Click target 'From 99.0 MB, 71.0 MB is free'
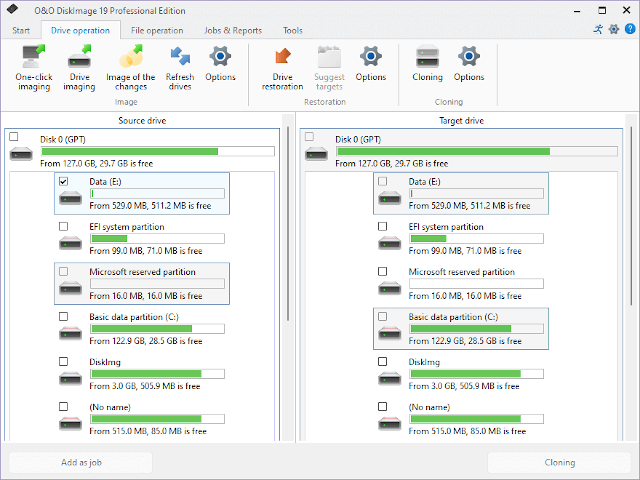 coord(465,251)
